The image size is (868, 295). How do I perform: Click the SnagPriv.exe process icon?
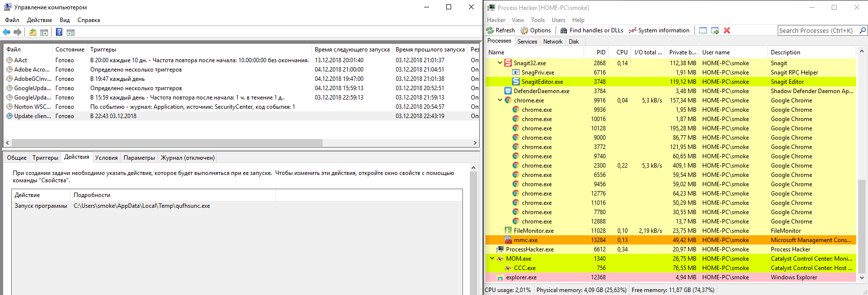(x=516, y=73)
